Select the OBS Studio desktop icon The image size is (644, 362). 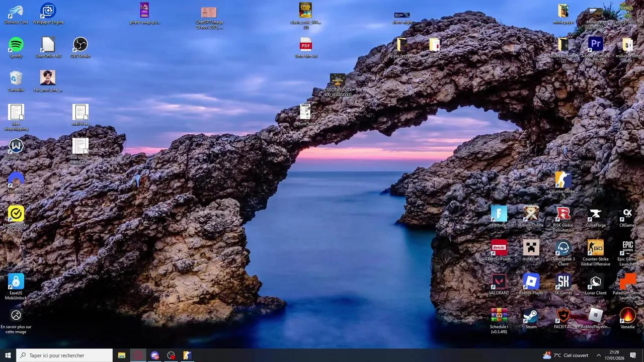80,45
